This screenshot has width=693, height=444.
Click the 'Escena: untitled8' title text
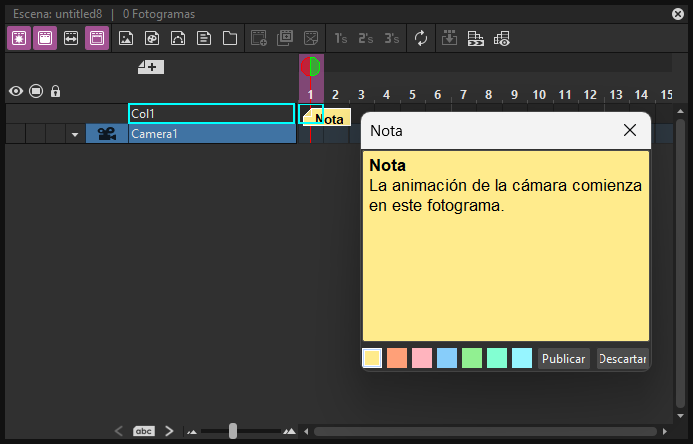coord(57,14)
